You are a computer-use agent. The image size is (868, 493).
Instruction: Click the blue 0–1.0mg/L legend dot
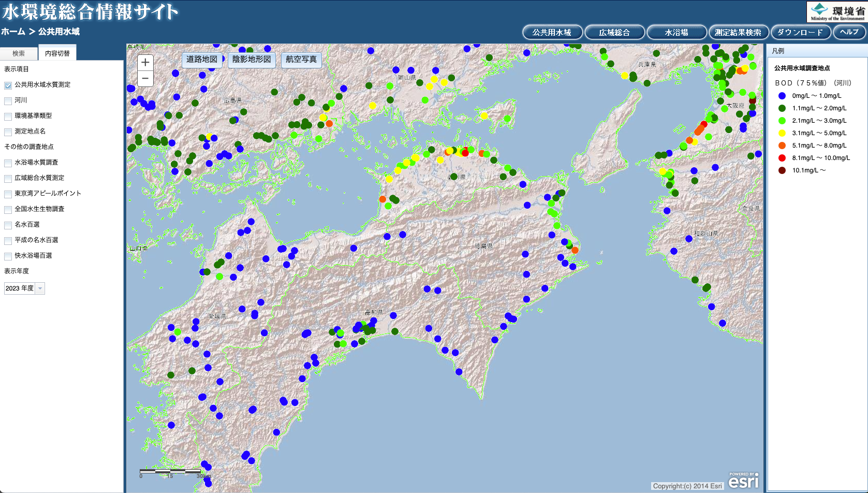pyautogui.click(x=782, y=96)
